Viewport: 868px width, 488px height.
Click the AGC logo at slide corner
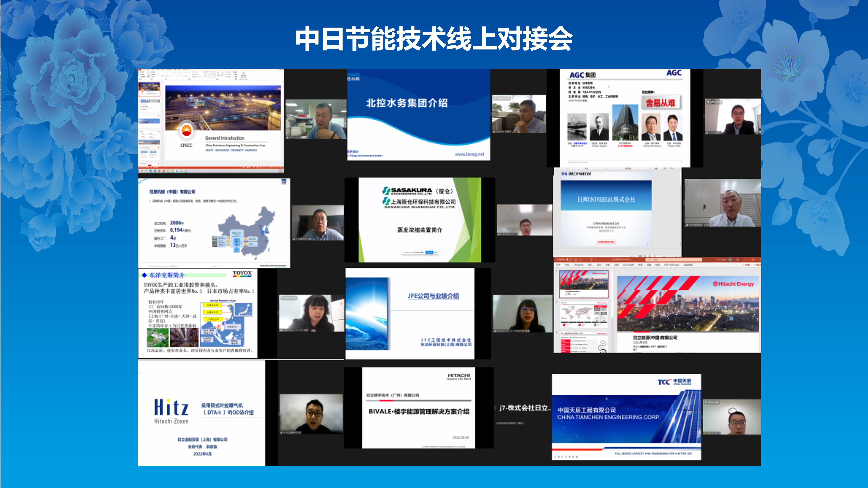coord(674,73)
